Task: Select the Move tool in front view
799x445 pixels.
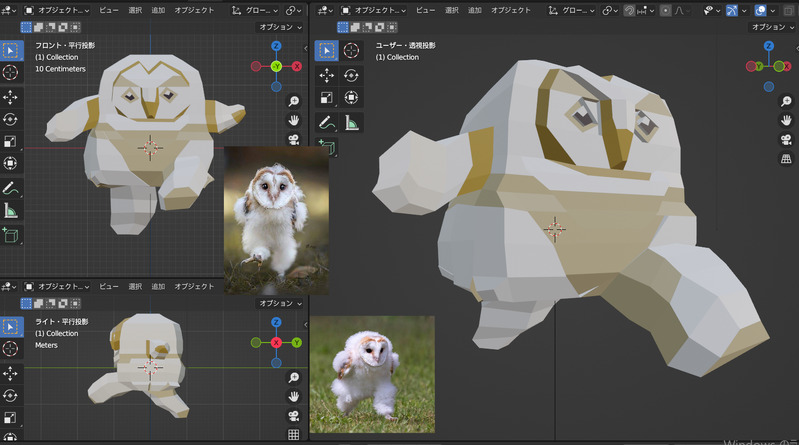Action: (11, 97)
